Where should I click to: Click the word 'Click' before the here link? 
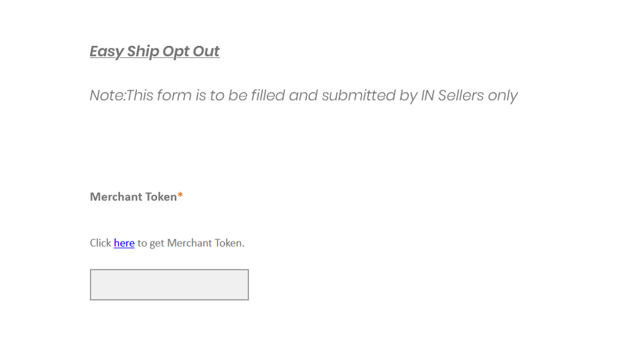point(100,243)
